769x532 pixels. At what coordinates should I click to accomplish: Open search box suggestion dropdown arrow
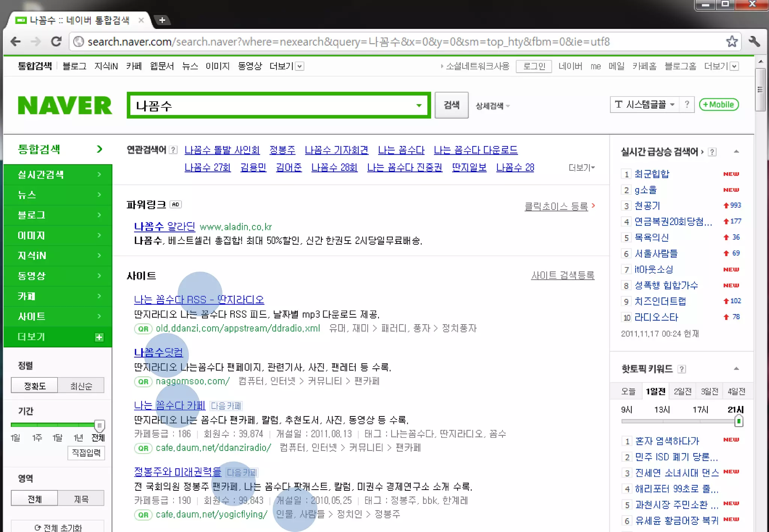coord(419,105)
